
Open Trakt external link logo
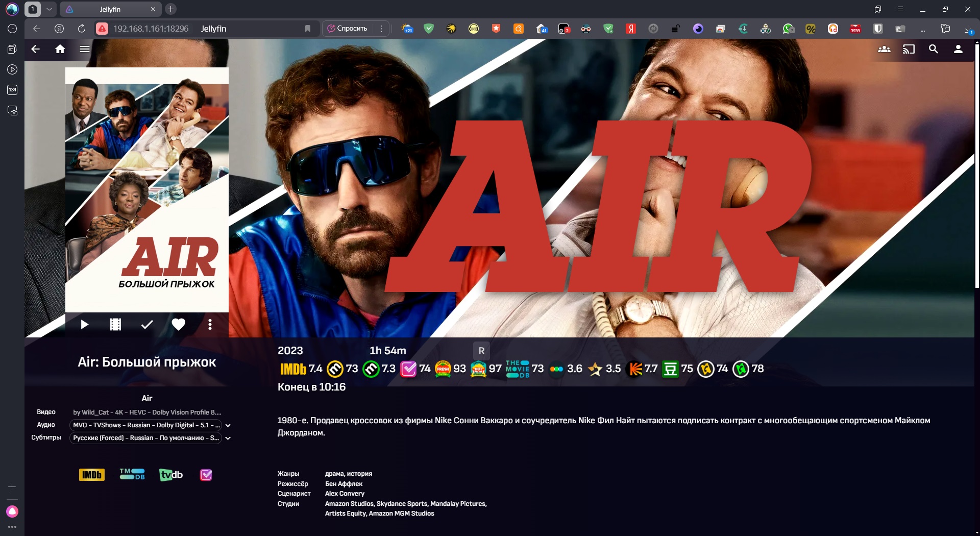click(206, 475)
